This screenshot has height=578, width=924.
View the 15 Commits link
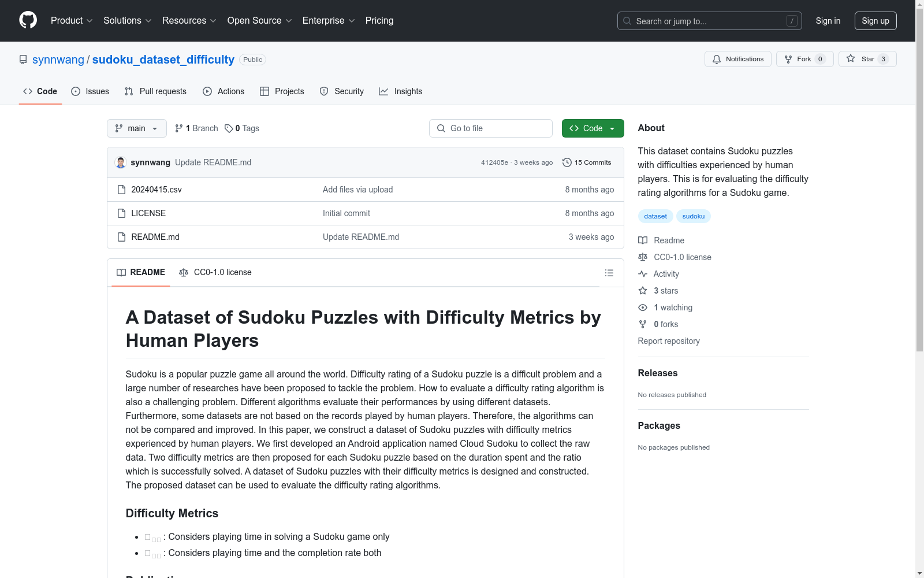(x=587, y=162)
